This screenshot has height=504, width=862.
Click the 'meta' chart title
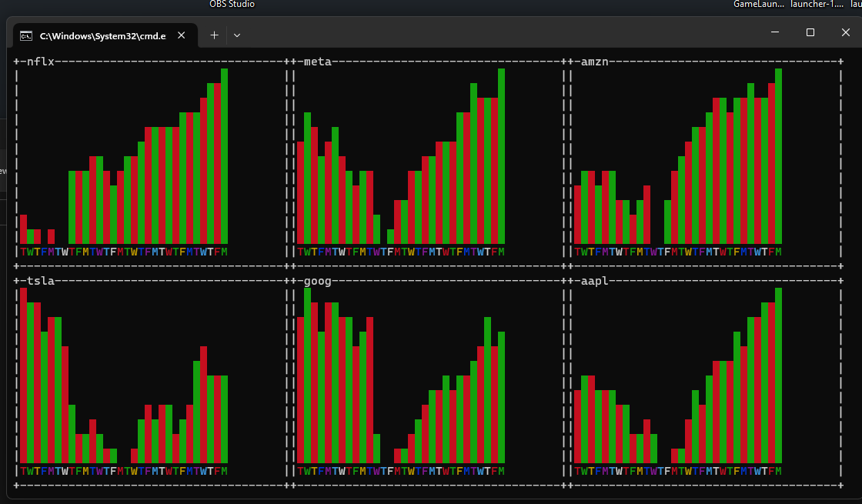pyautogui.click(x=318, y=62)
